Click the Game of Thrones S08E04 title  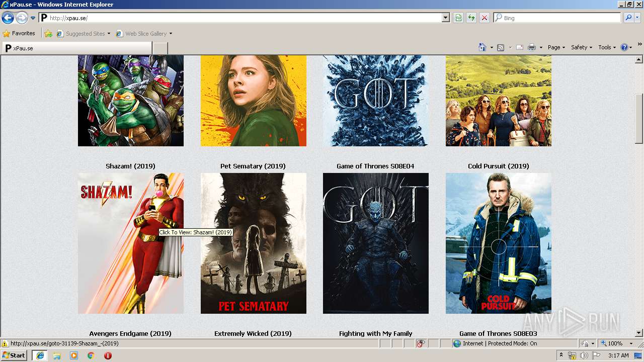click(x=375, y=166)
